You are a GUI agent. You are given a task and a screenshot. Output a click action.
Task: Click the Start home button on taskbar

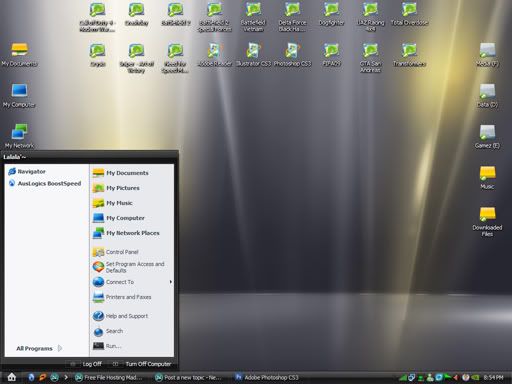pos(12,377)
